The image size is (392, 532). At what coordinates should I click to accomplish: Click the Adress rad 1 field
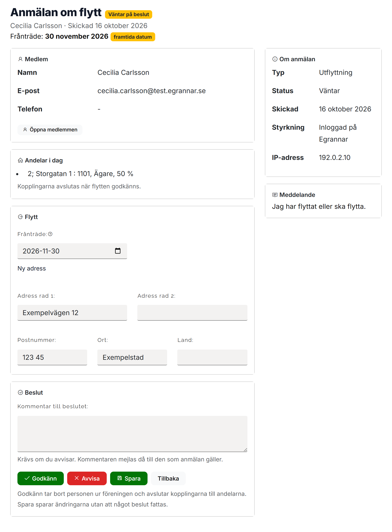point(72,313)
